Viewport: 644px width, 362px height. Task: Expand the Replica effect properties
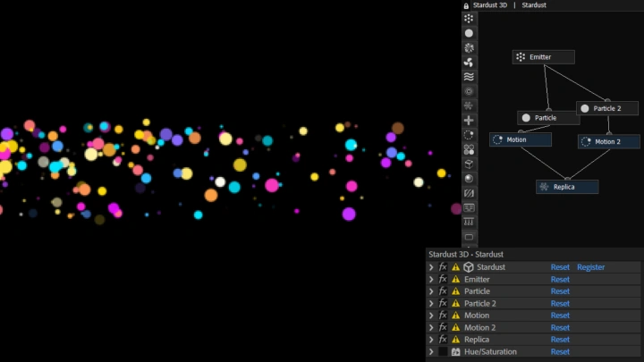pyautogui.click(x=431, y=340)
